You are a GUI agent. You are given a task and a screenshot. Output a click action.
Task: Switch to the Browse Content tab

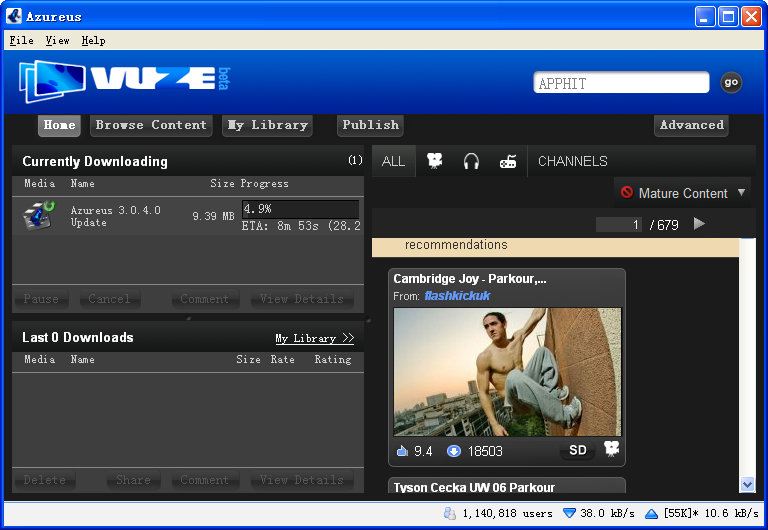pos(151,125)
